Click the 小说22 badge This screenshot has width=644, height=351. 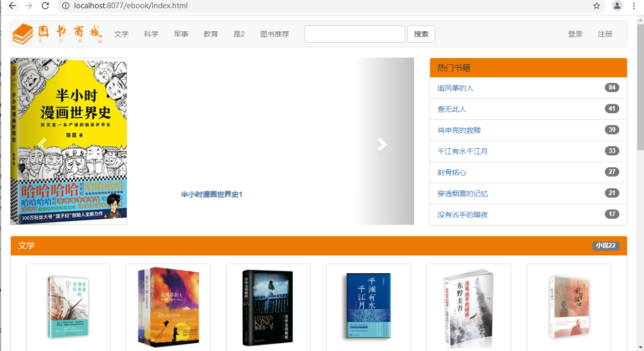tap(606, 245)
